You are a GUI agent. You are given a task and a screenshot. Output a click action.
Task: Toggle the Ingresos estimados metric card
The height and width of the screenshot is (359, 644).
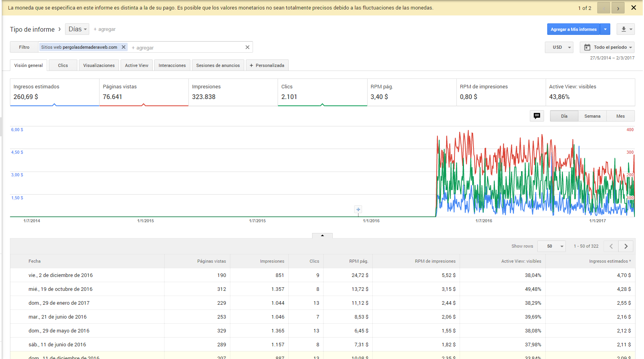pos(54,92)
